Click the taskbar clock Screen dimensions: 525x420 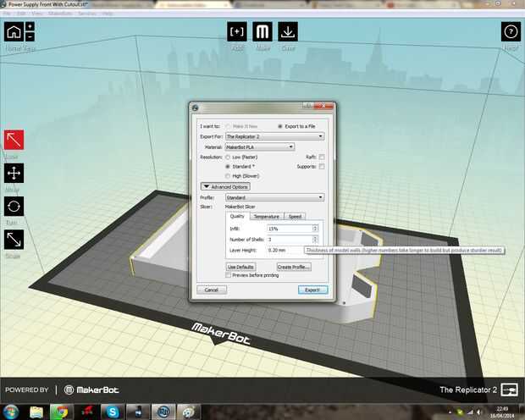pyautogui.click(x=502, y=412)
